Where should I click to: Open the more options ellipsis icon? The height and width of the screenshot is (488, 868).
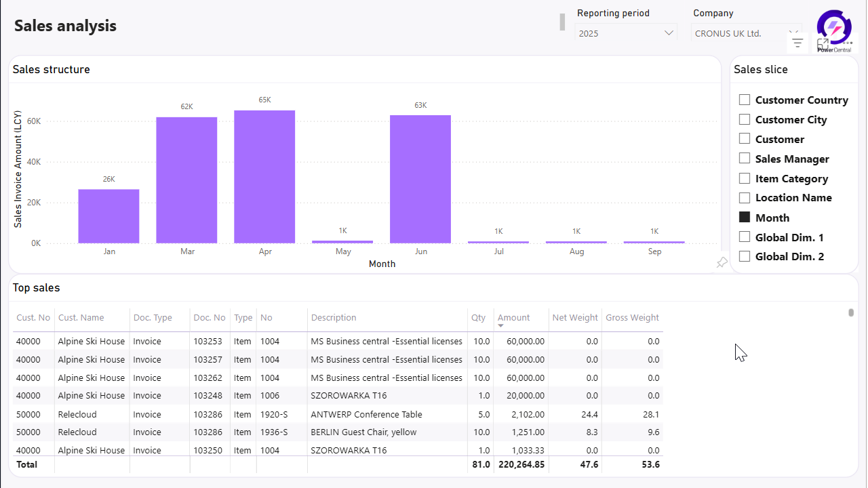pos(847,43)
